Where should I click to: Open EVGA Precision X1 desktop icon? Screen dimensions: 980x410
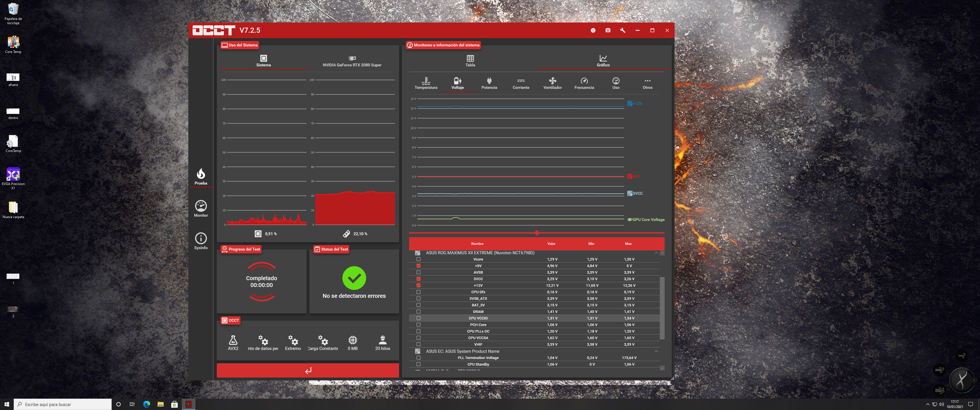(x=13, y=178)
